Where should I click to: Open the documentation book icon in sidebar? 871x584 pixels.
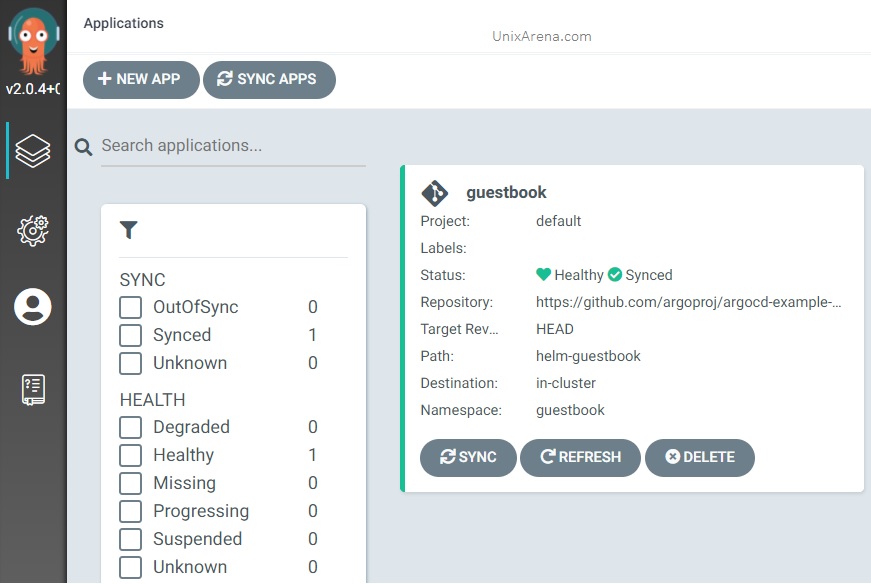click(33, 390)
